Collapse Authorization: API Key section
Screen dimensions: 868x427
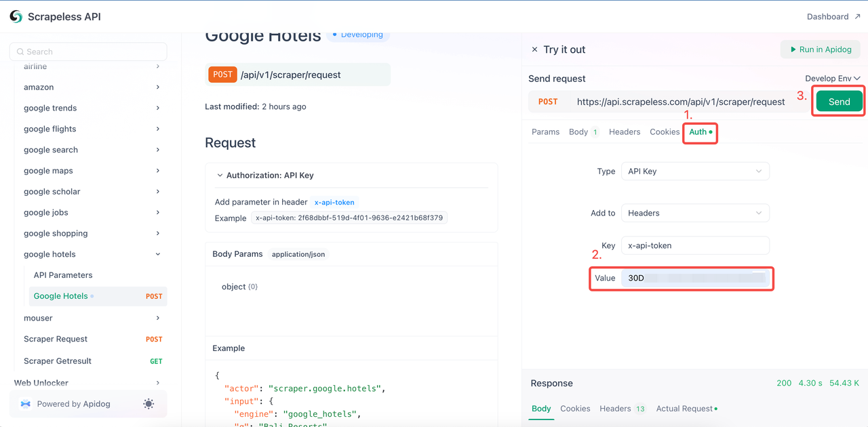click(264, 175)
